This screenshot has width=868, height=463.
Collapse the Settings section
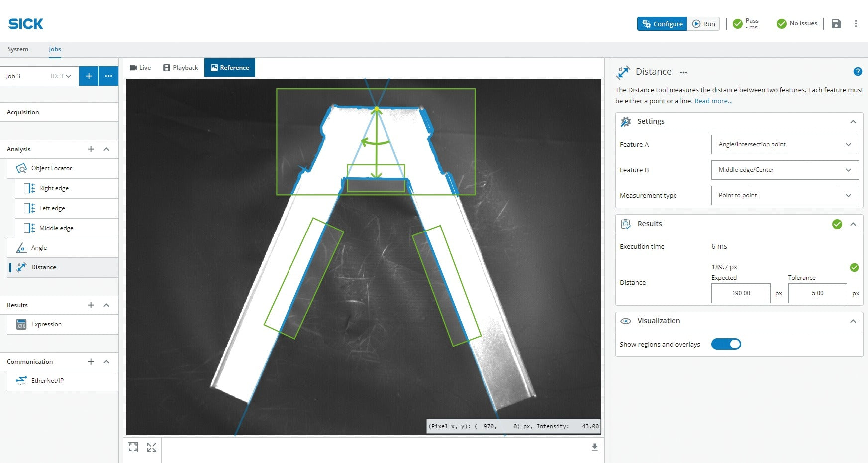click(853, 122)
